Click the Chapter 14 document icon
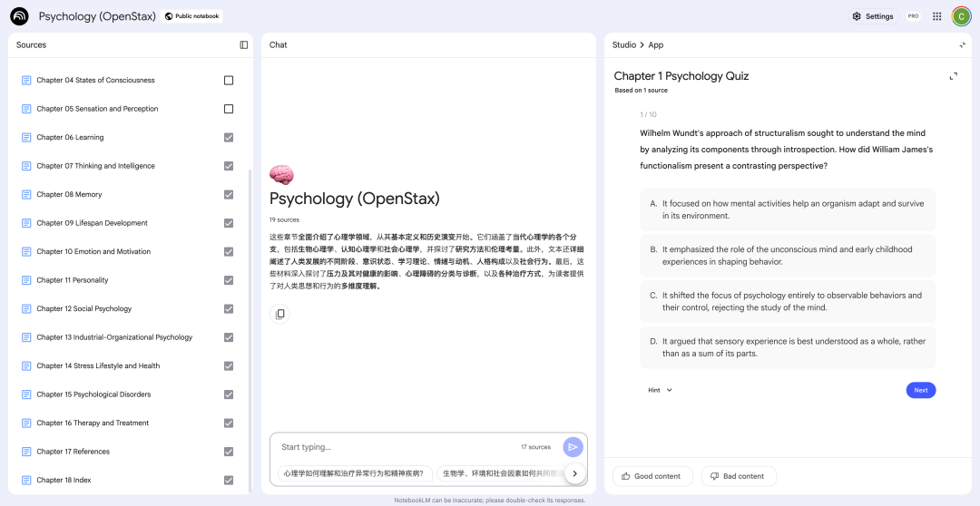The height and width of the screenshot is (506, 980). tap(26, 366)
